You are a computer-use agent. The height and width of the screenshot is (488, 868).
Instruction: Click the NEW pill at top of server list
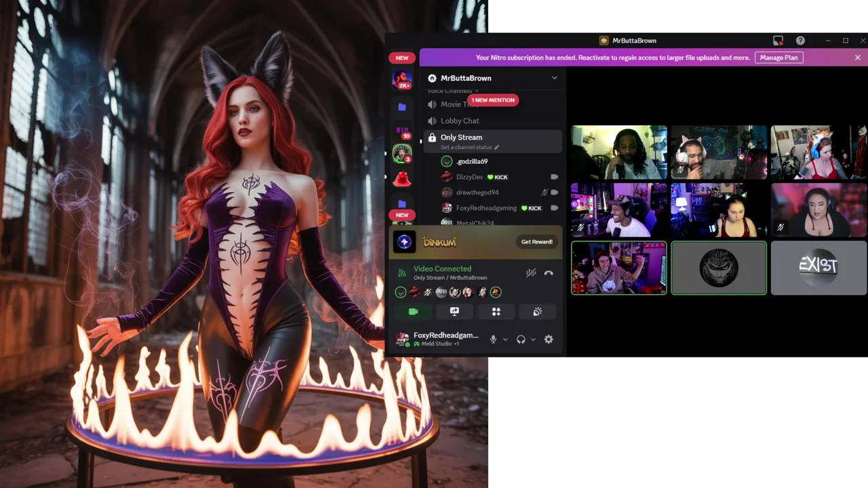coord(402,58)
